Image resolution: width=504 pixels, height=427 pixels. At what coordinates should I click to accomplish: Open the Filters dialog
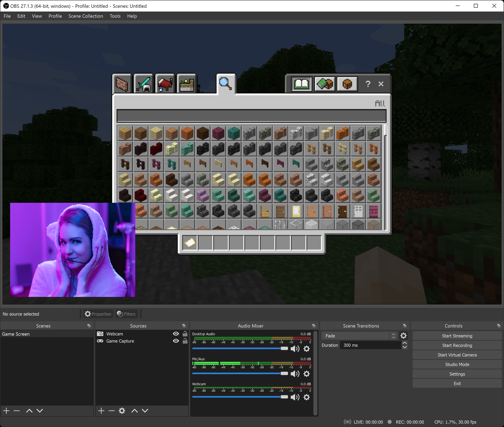click(x=126, y=314)
